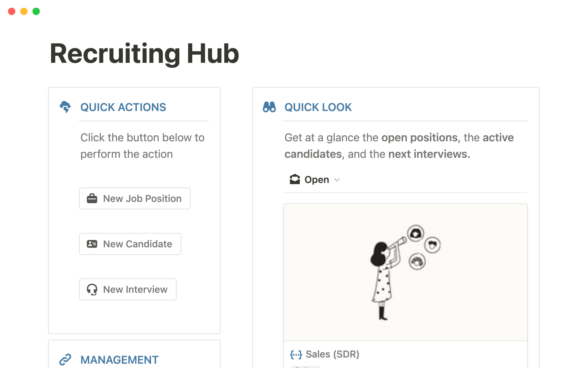Click the QUICK LOOK heading
Viewport: 588px width, 368px height.
click(x=318, y=107)
